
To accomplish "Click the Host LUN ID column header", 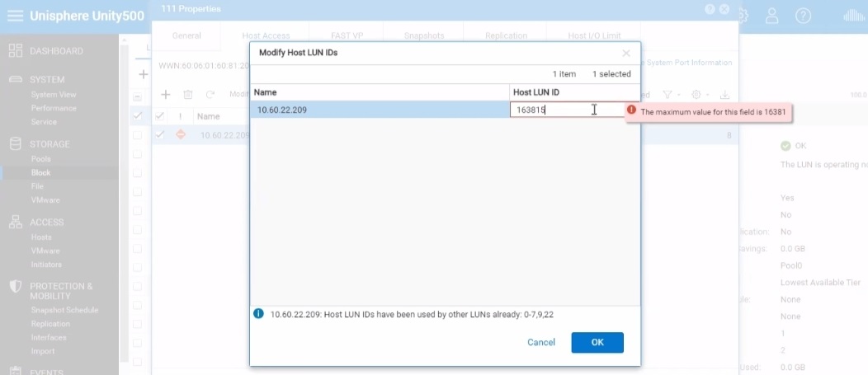I will tap(574, 92).
